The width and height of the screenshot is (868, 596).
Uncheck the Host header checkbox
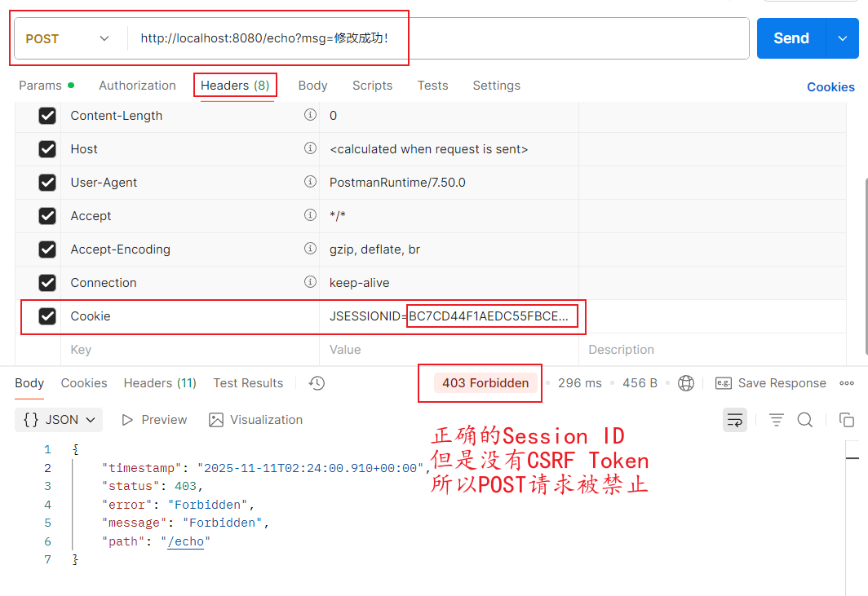pyautogui.click(x=46, y=148)
